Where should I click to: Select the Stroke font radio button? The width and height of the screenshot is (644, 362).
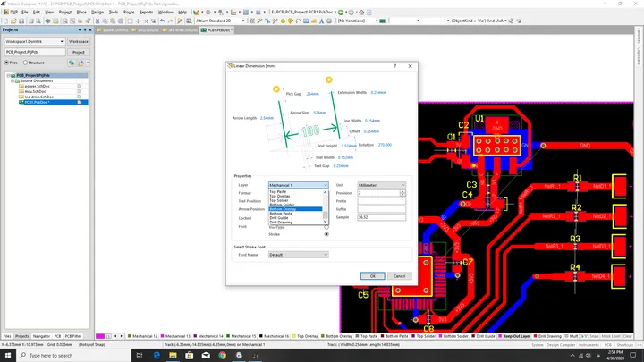coord(326,234)
